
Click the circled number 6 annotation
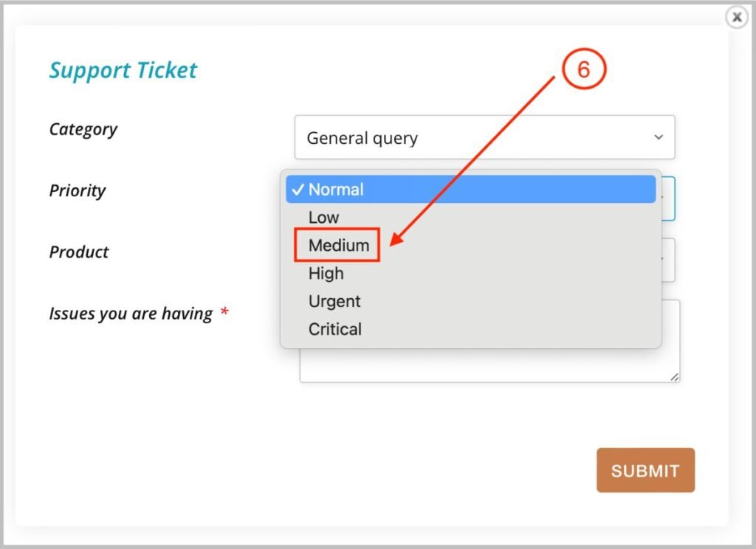click(x=583, y=70)
